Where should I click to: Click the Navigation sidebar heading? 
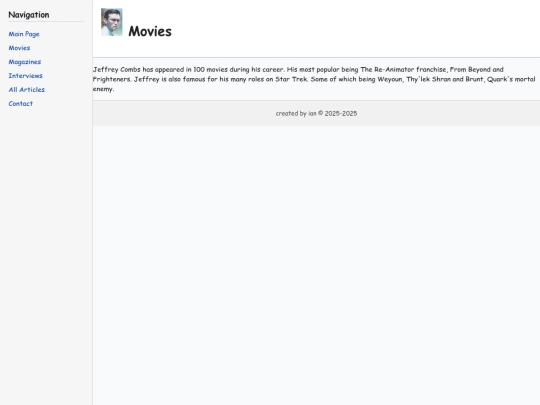pyautogui.click(x=29, y=15)
